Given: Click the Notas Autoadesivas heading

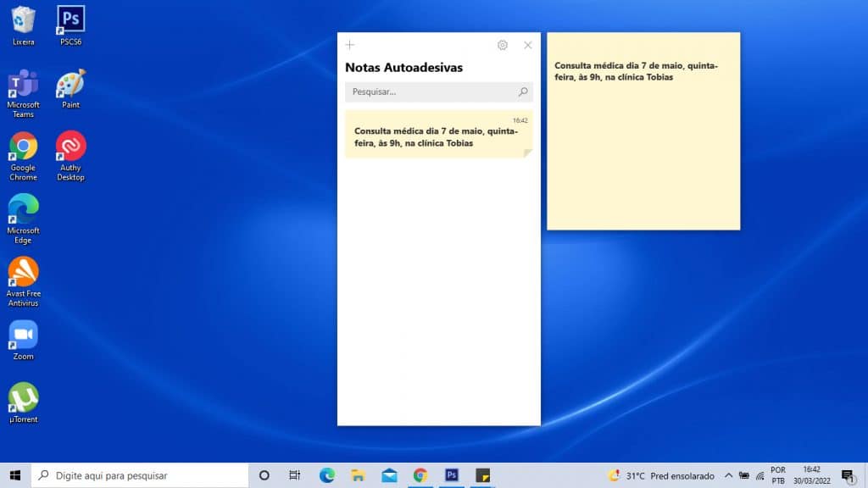Looking at the screenshot, I should click(403, 68).
